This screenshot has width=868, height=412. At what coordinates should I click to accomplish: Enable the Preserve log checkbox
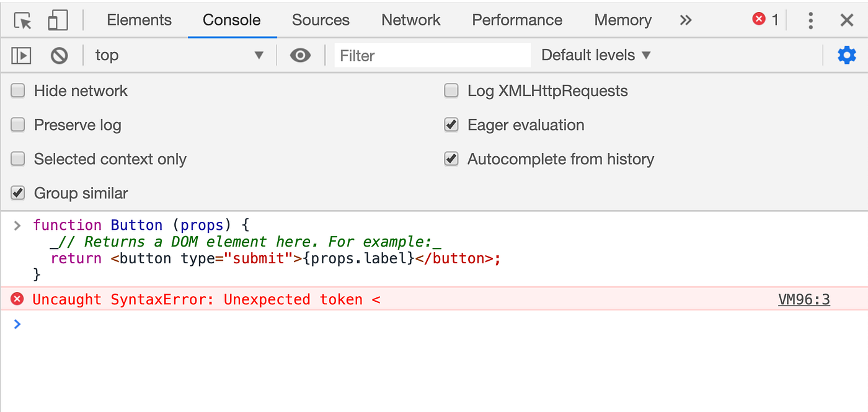click(x=17, y=125)
